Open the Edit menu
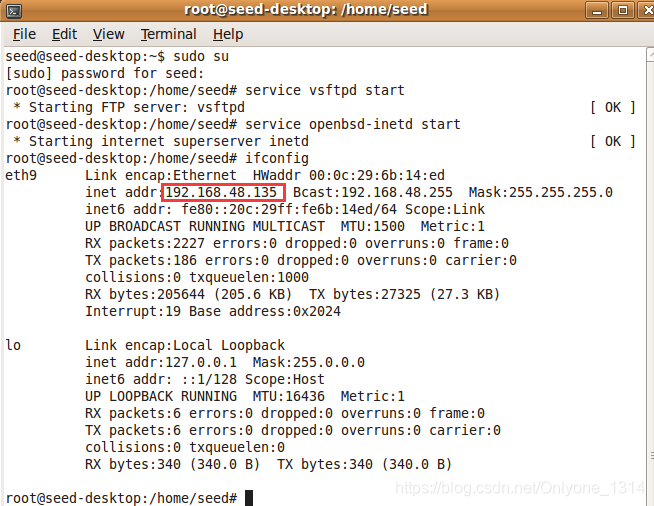This screenshot has height=506, width=654. (x=64, y=34)
